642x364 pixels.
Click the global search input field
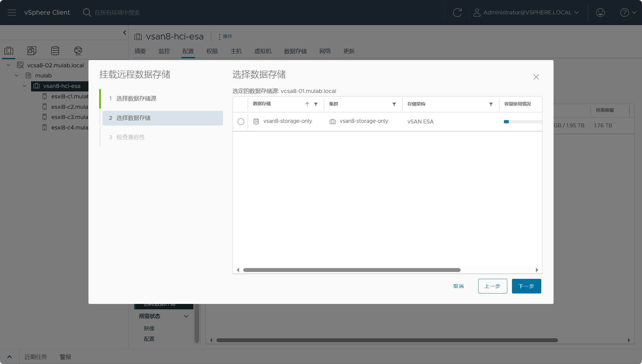tap(117, 13)
